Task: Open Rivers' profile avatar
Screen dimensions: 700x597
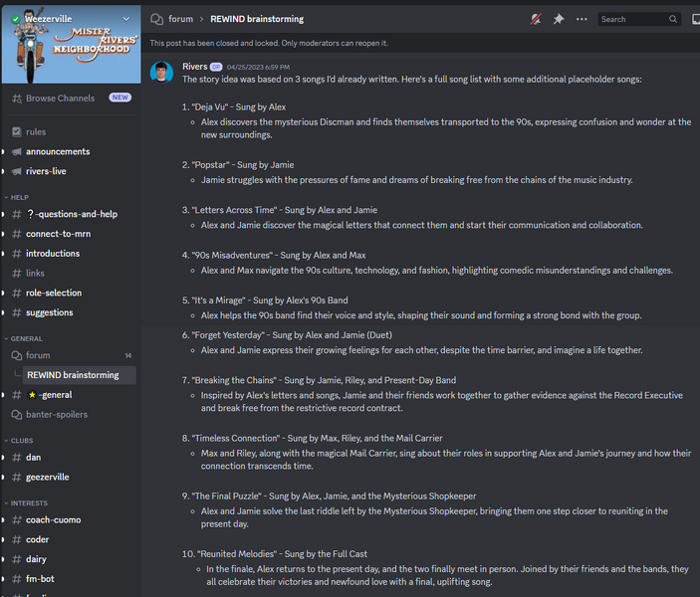Action: pyautogui.click(x=162, y=72)
